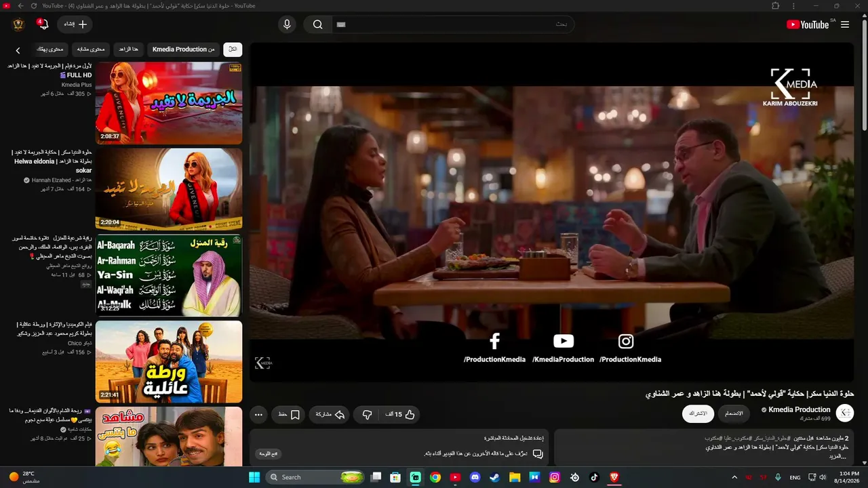Open the account avatar menu
Image resolution: width=868 pixels, height=488 pixels.
(x=18, y=24)
